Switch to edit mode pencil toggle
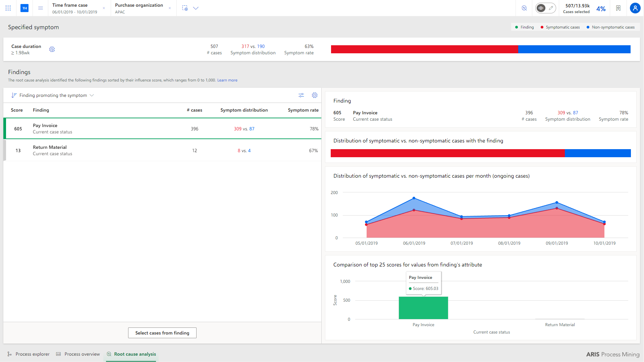 [x=551, y=8]
